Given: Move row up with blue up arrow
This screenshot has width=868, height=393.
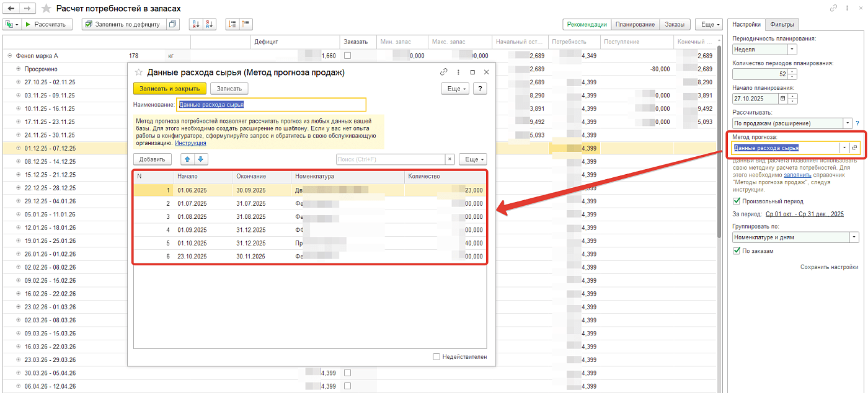Looking at the screenshot, I should pos(186,159).
